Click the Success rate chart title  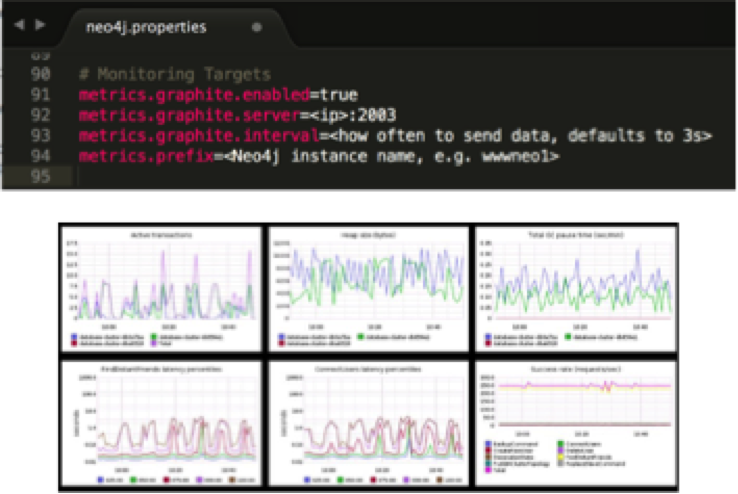[576, 369]
